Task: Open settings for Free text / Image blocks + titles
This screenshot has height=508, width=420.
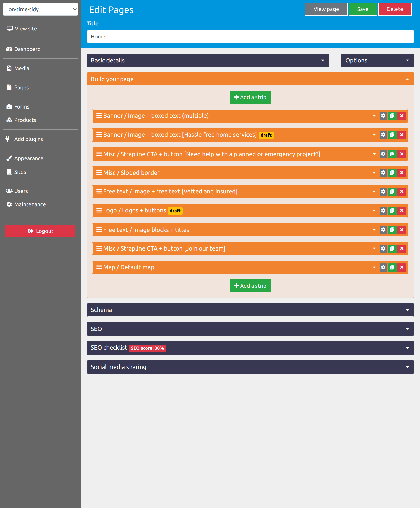Action: (x=383, y=230)
